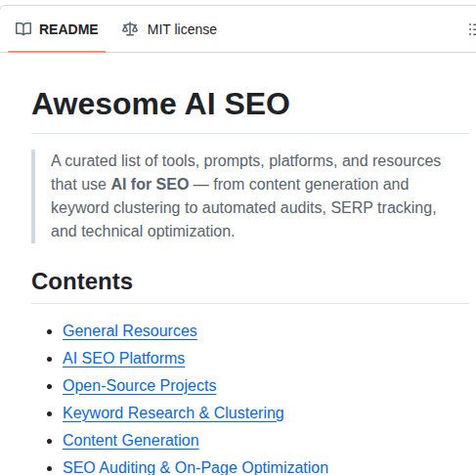Open the outline list icon at right
Screen dimensions: 476x475
click(x=472, y=29)
